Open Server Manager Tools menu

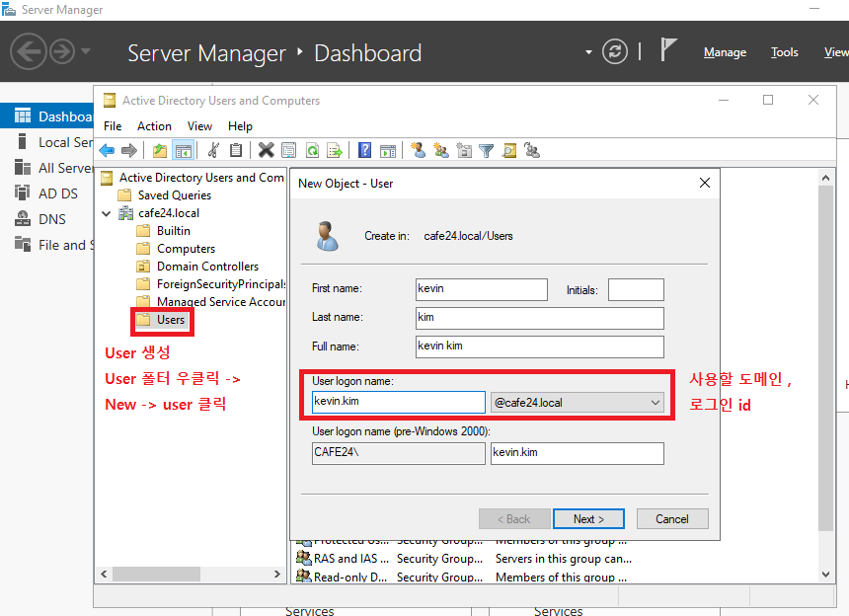click(x=785, y=52)
